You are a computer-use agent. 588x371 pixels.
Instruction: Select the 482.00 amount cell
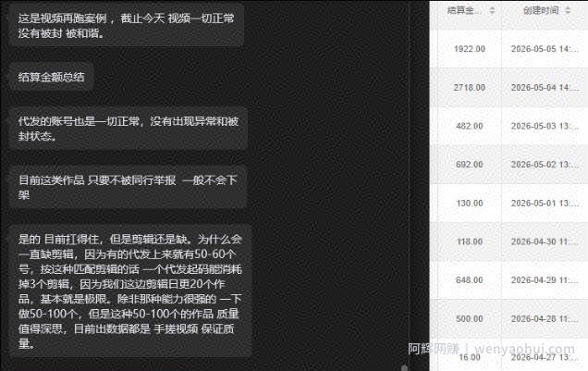[470, 127]
